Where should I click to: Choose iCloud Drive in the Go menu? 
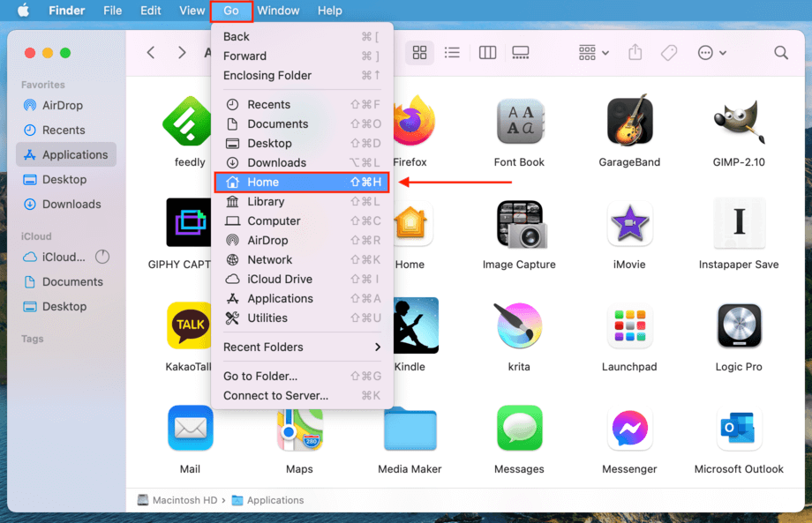coord(302,280)
